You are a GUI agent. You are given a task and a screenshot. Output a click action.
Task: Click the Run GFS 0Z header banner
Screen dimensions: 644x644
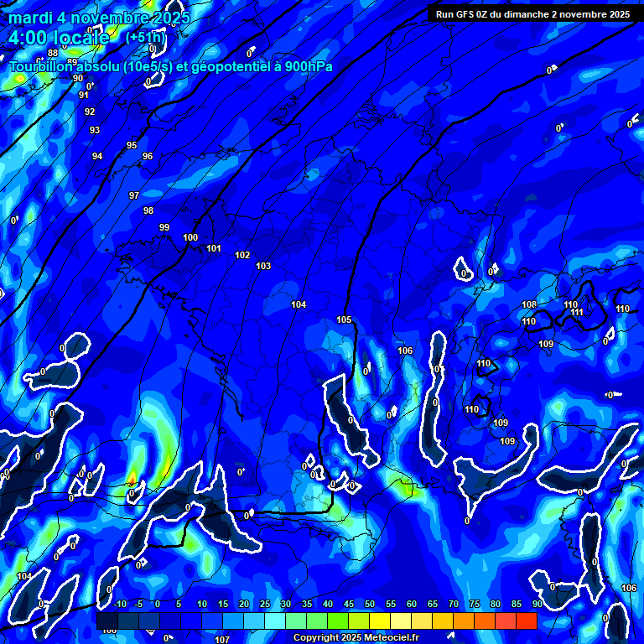(532, 14)
